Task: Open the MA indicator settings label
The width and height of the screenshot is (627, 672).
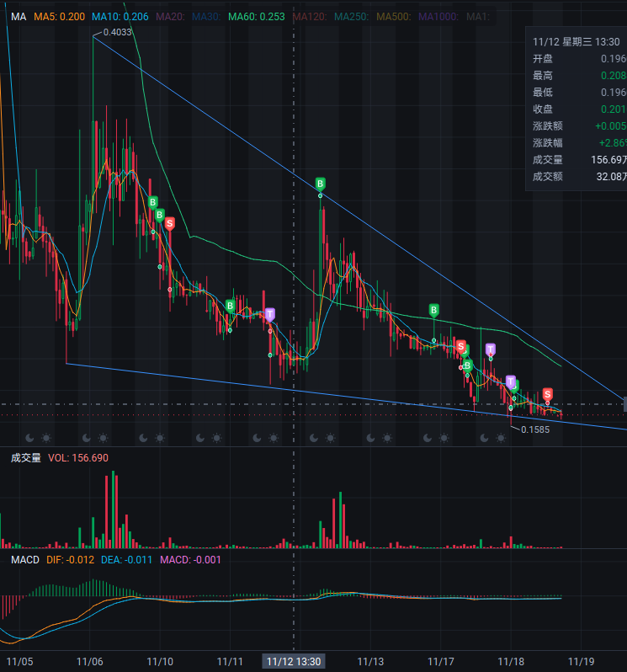Action: tap(19, 17)
